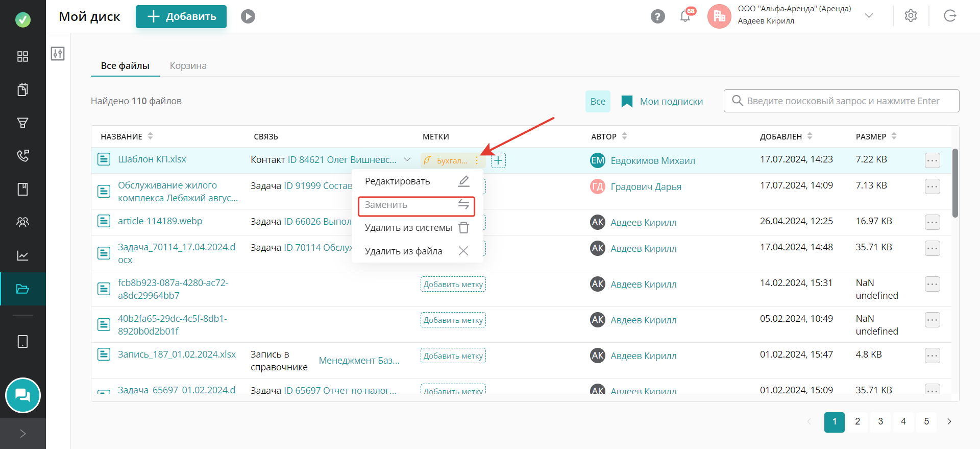
Task: Select Удалить из файла menu item
Action: click(x=418, y=251)
